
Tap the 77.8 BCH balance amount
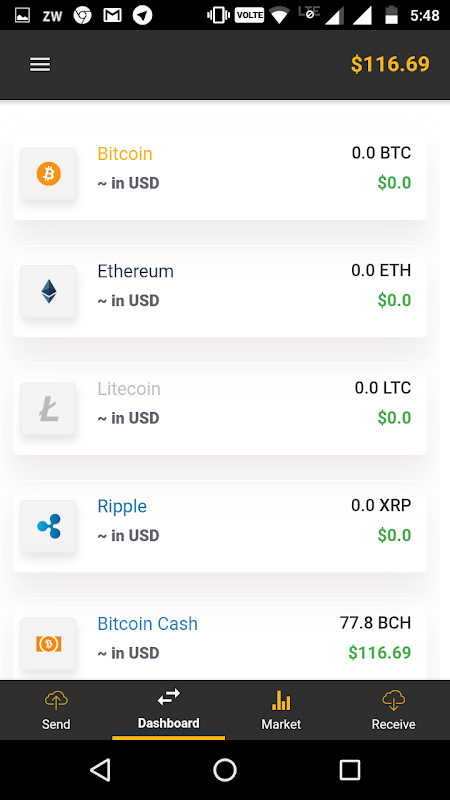(x=376, y=622)
